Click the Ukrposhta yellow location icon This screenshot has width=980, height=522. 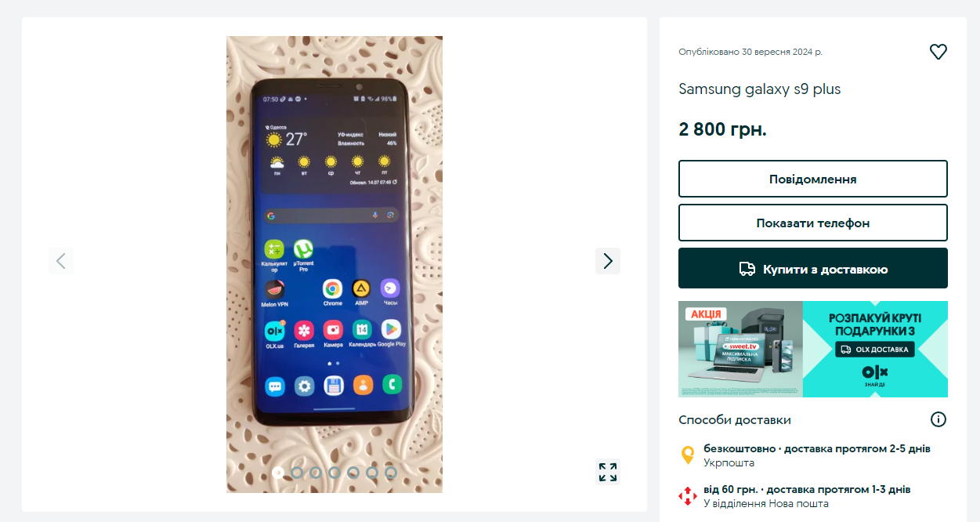pyautogui.click(x=687, y=455)
